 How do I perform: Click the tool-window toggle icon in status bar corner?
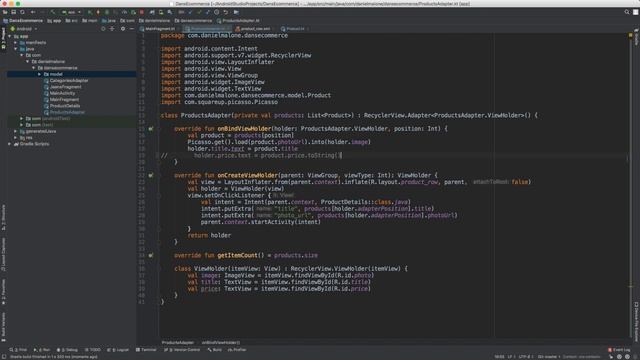click(4, 357)
